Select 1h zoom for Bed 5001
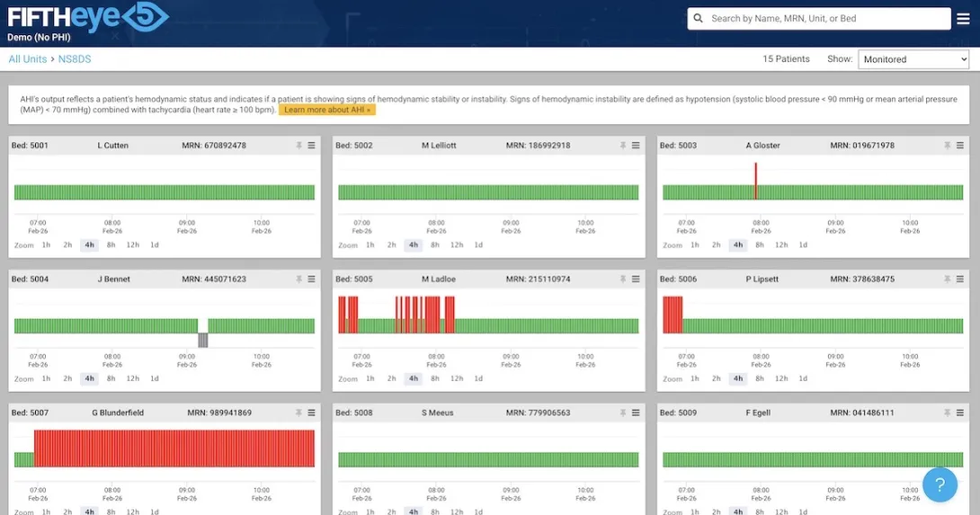 pyautogui.click(x=46, y=245)
